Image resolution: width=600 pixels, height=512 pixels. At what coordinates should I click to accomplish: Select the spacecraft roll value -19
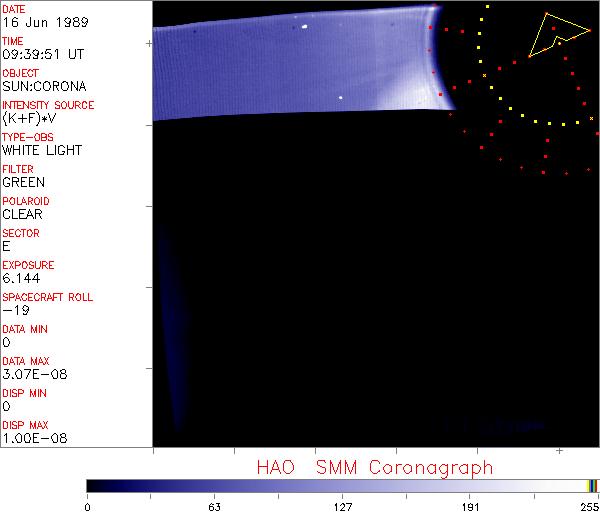coord(16,310)
